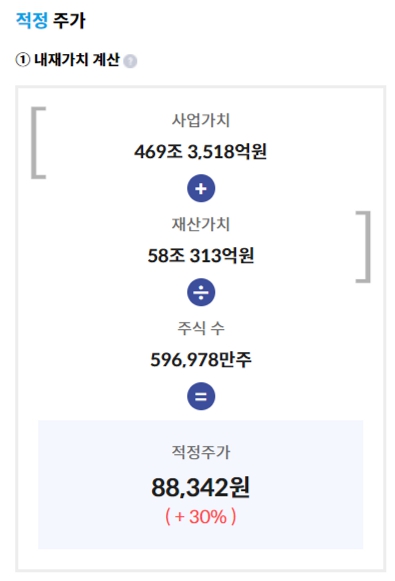Click the 주식 수 label
The width and height of the screenshot is (395, 581).
(201, 328)
